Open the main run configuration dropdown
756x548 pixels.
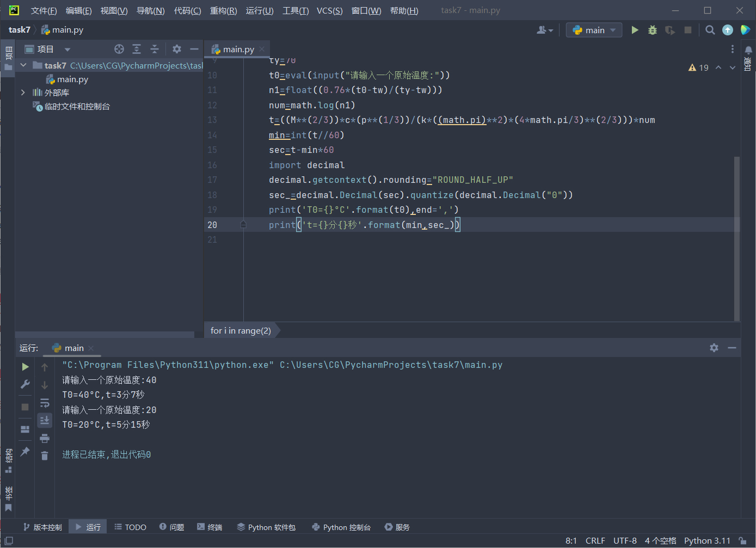594,30
